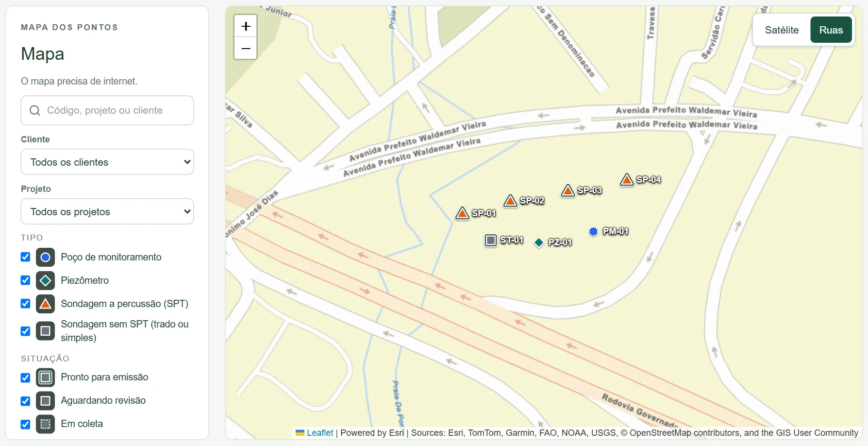The image size is (868, 446).
Task: Open the ST-01 square marker
Action: click(x=491, y=240)
